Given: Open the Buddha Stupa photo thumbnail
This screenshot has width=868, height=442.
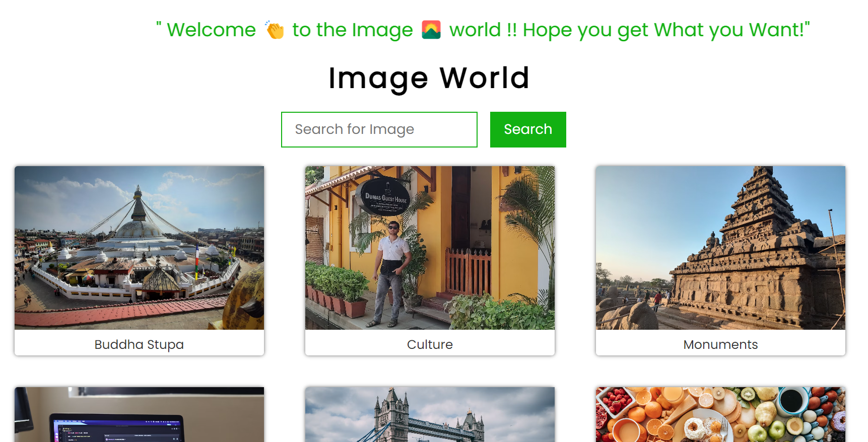Looking at the screenshot, I should click(x=139, y=248).
